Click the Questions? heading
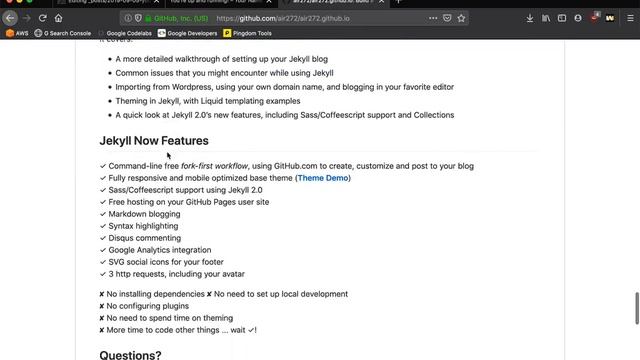 click(130, 354)
